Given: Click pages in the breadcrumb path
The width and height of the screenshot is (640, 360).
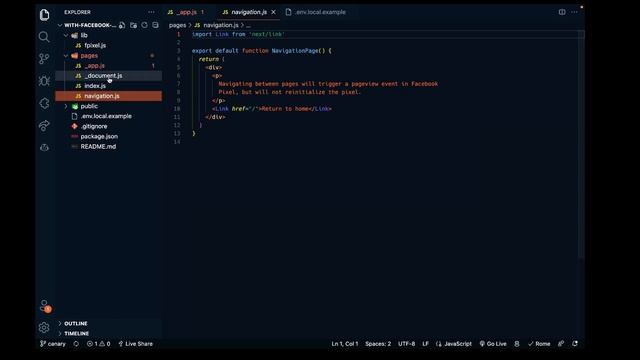Looking at the screenshot, I should point(178,25).
